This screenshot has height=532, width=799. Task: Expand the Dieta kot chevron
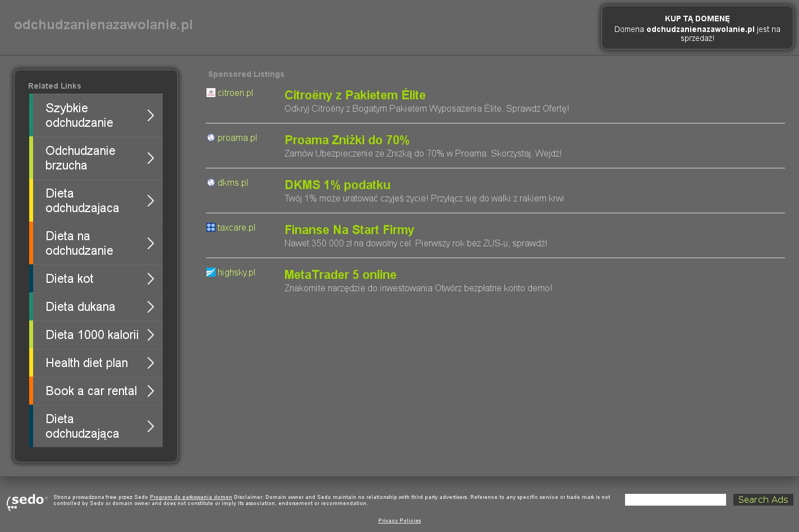tap(150, 278)
